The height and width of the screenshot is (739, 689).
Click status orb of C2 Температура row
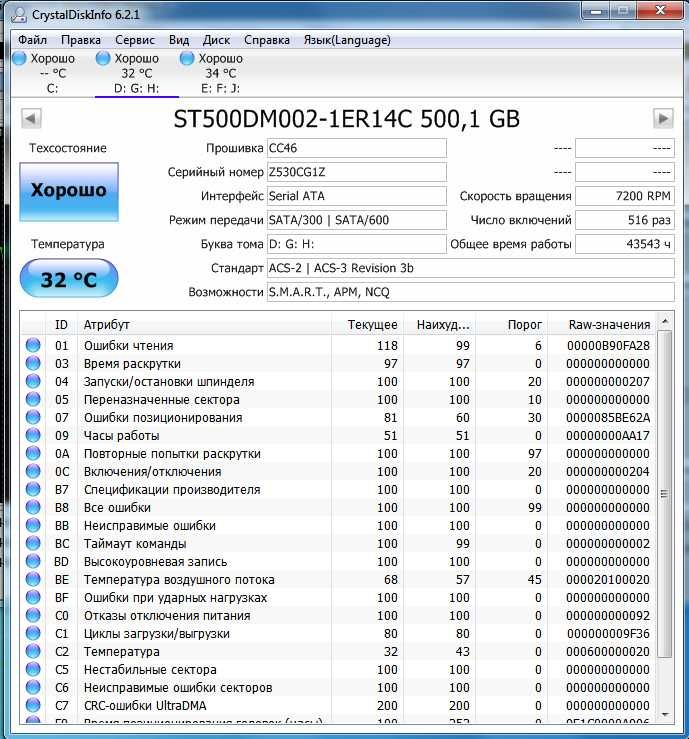pos(33,651)
